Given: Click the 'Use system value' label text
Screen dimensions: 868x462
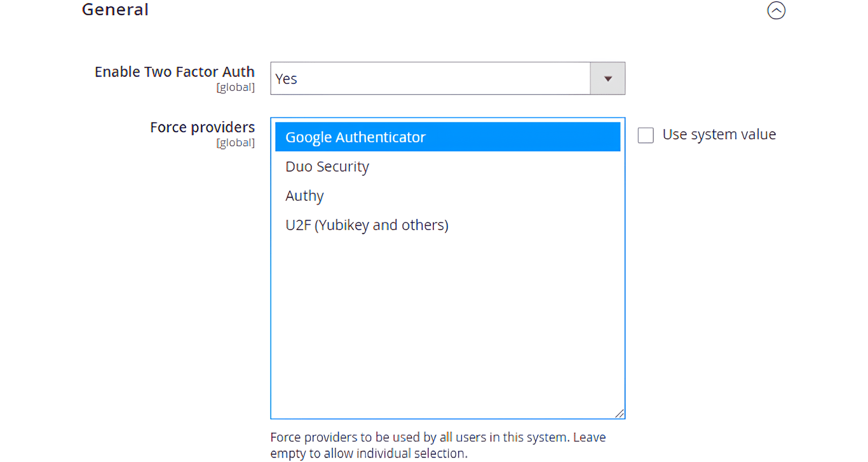Looking at the screenshot, I should [719, 135].
